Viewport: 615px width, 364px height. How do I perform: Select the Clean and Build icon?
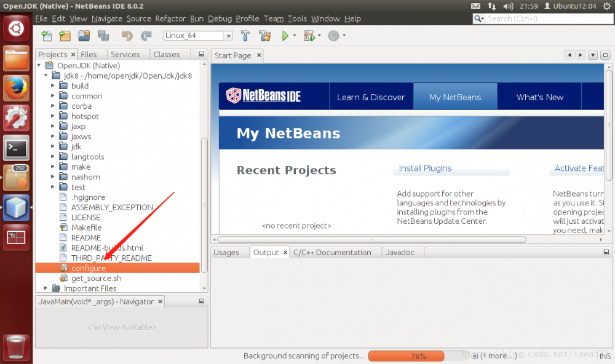[264, 36]
